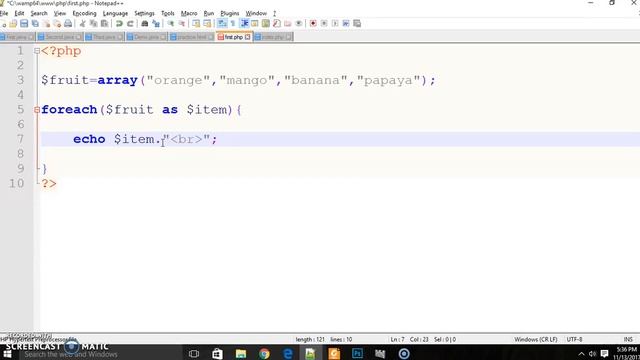Click the Save All toolbar icon
Screen dimensions: 640x360
(x=35, y=24)
